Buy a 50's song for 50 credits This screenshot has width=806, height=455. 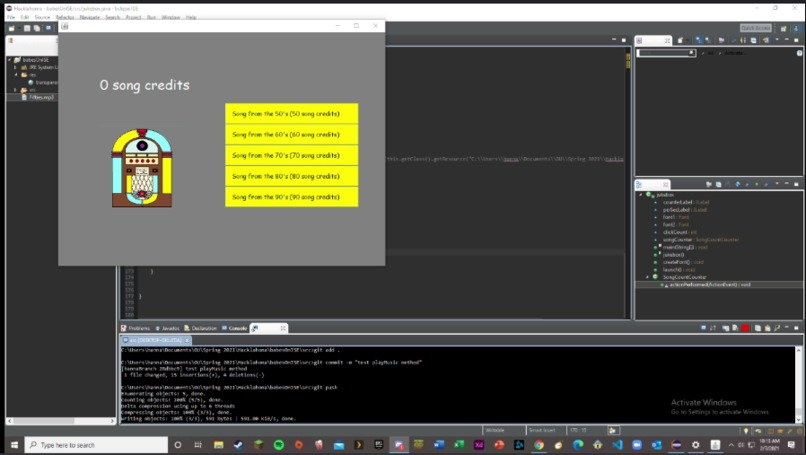click(291, 114)
